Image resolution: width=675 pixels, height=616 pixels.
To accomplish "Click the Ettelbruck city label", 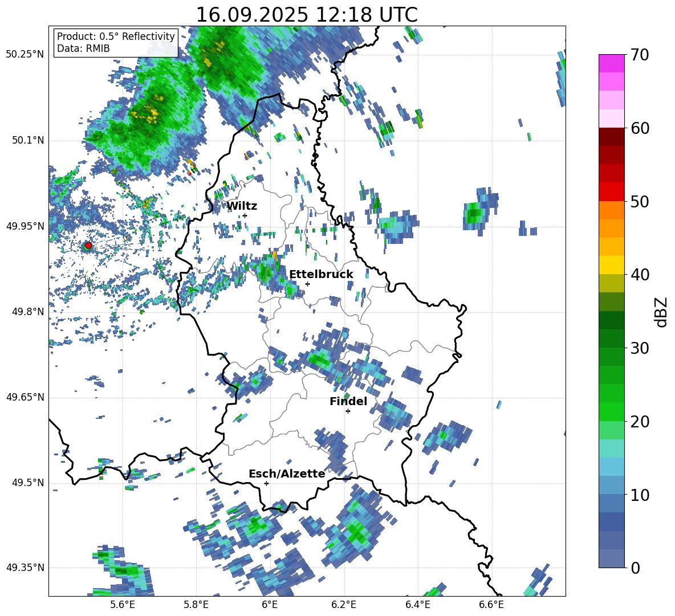I will [321, 275].
